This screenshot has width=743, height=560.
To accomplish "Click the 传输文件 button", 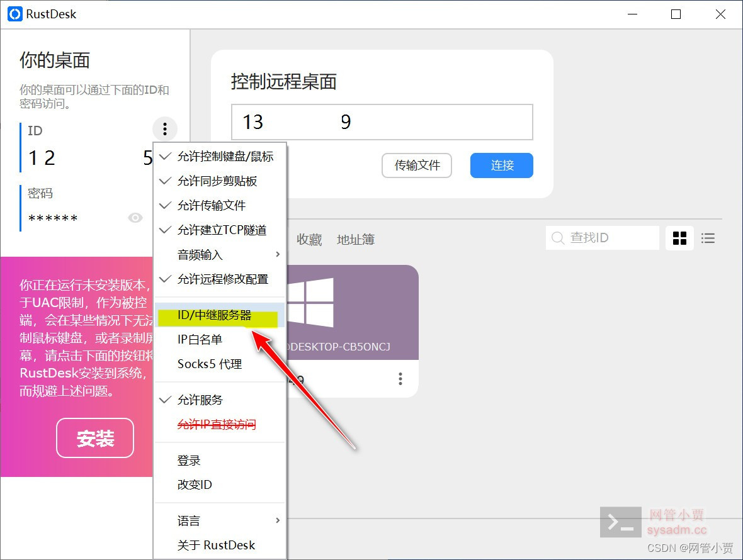I will (417, 165).
